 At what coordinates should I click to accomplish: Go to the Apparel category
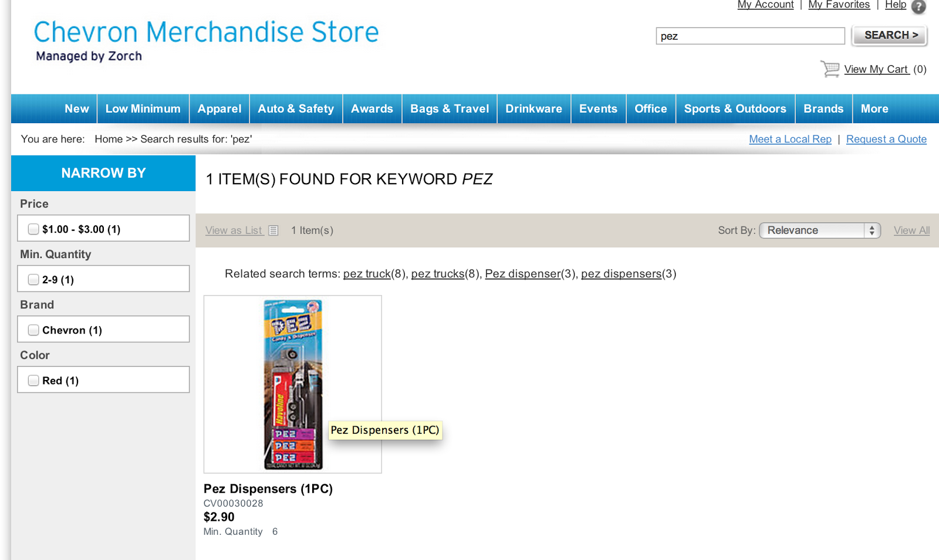[x=219, y=108]
